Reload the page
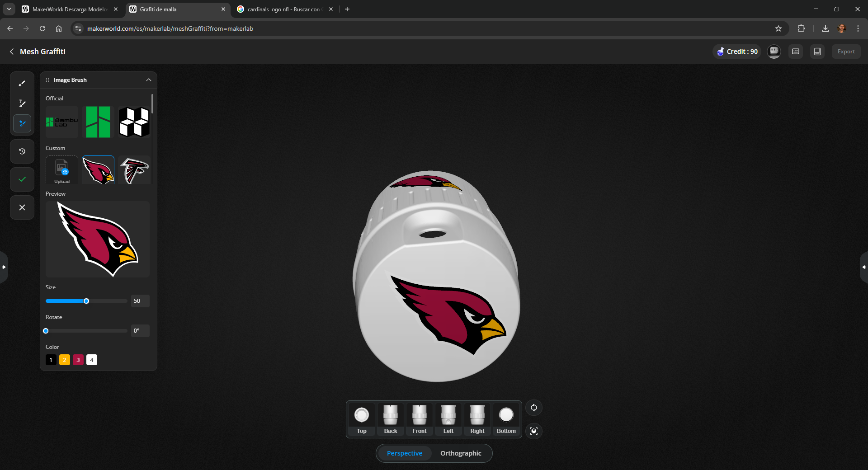Image resolution: width=868 pixels, height=470 pixels. [x=42, y=28]
